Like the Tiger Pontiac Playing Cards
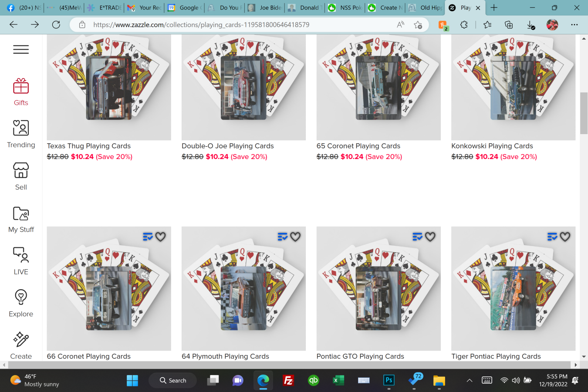 click(x=565, y=237)
